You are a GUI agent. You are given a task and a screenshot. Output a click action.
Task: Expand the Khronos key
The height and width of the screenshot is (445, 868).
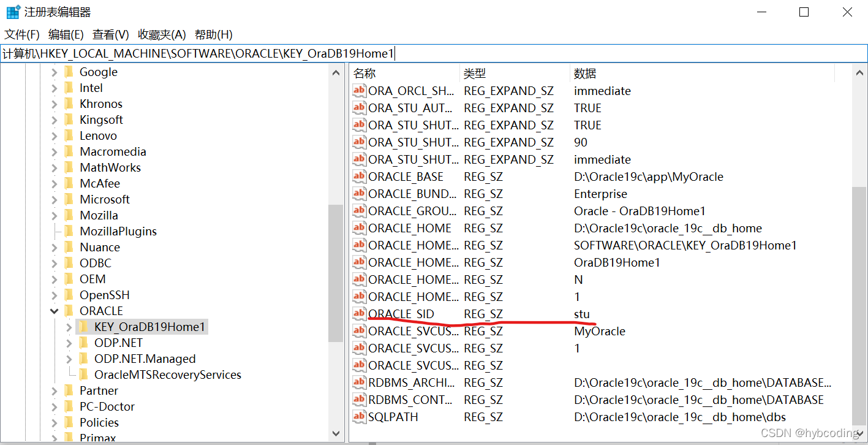(54, 104)
